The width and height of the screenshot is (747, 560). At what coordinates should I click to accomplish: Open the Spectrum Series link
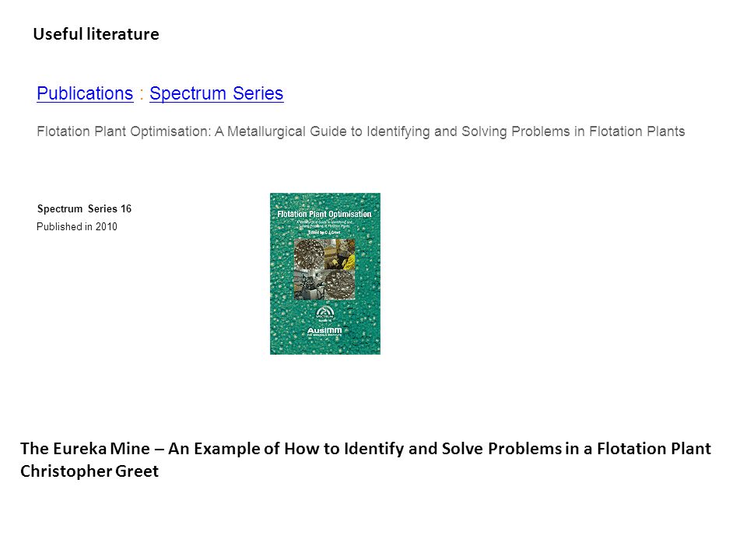[x=216, y=93]
